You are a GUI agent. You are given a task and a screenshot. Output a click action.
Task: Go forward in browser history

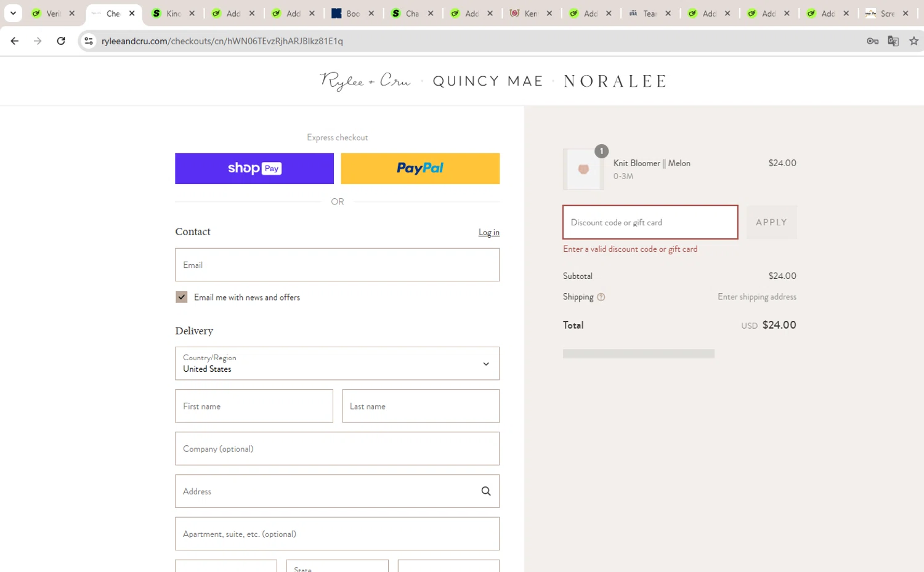[38, 41]
